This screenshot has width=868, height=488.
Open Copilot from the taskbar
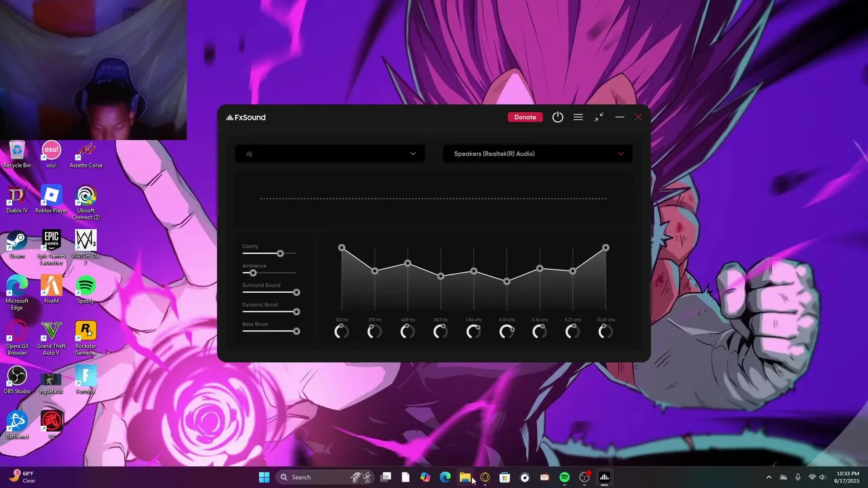425,477
